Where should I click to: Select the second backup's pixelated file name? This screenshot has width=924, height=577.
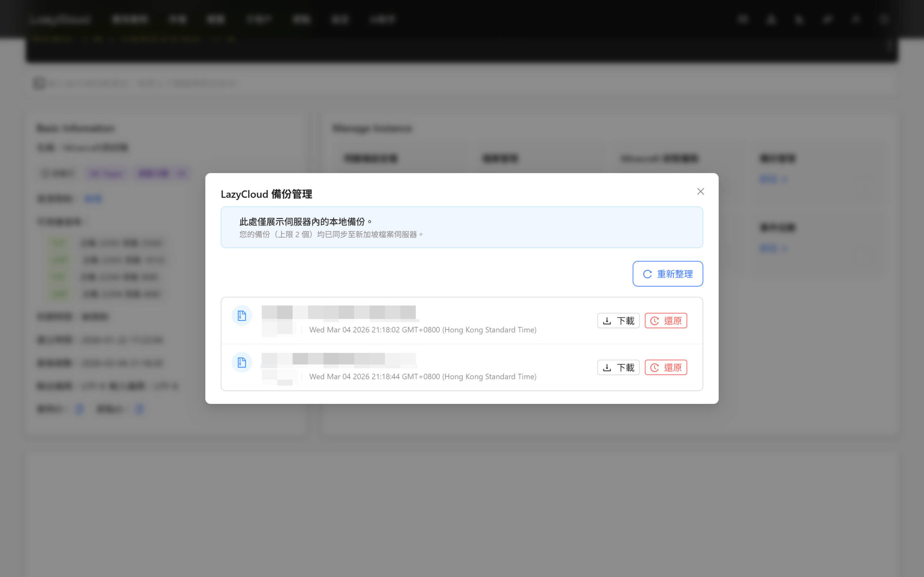tap(338, 359)
